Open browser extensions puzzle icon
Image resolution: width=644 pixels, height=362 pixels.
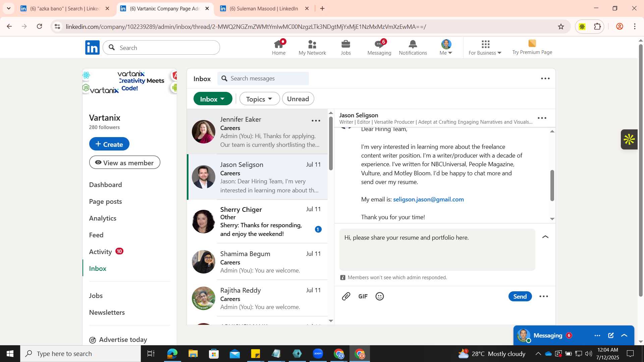pyautogui.click(x=597, y=26)
